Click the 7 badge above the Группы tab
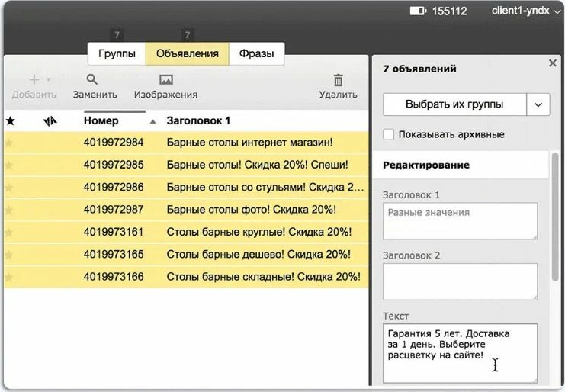This screenshot has height=392, width=565. 117,35
